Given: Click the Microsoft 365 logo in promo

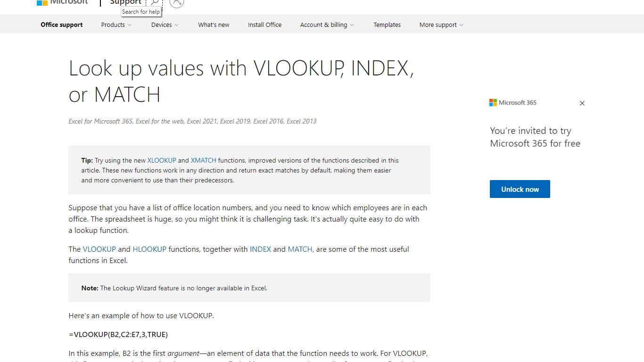Looking at the screenshot, I should 513,103.
